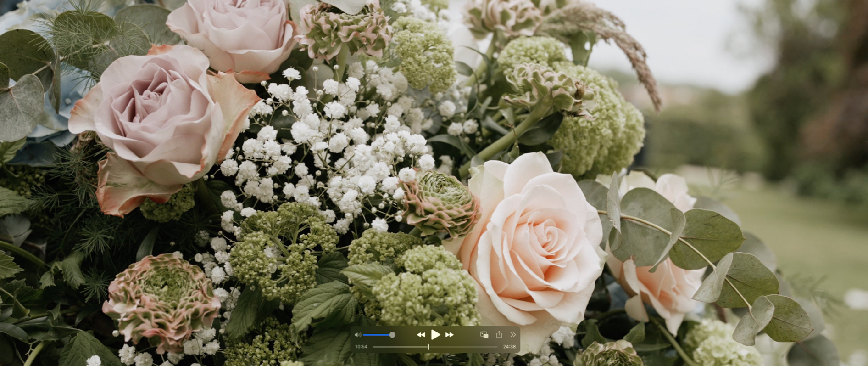Toggle the 24:38 remaining time display

click(509, 347)
